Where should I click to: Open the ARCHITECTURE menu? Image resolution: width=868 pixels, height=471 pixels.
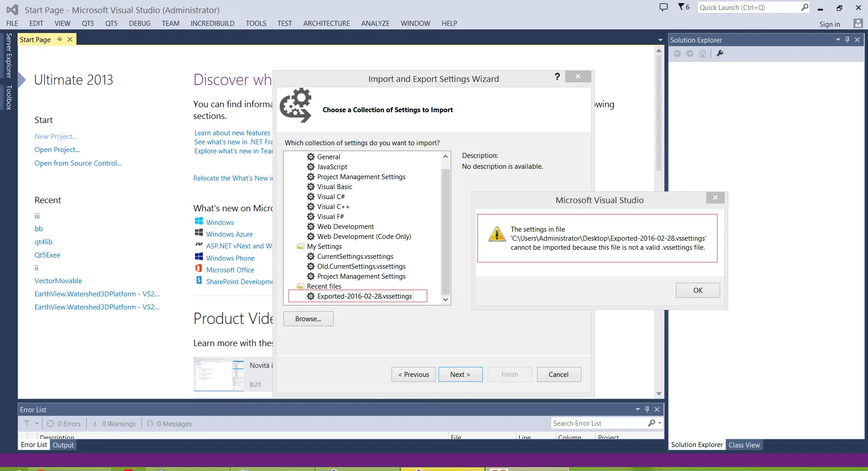[326, 24]
